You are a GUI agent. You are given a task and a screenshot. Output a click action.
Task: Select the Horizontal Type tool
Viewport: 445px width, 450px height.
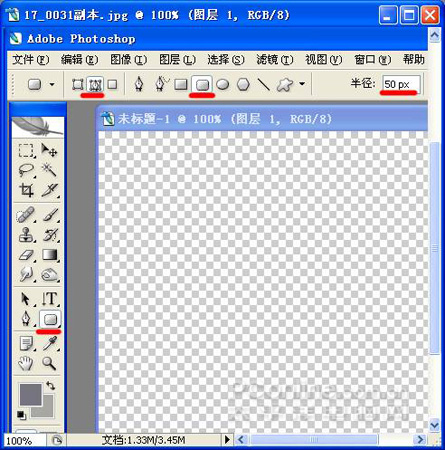coord(49,299)
